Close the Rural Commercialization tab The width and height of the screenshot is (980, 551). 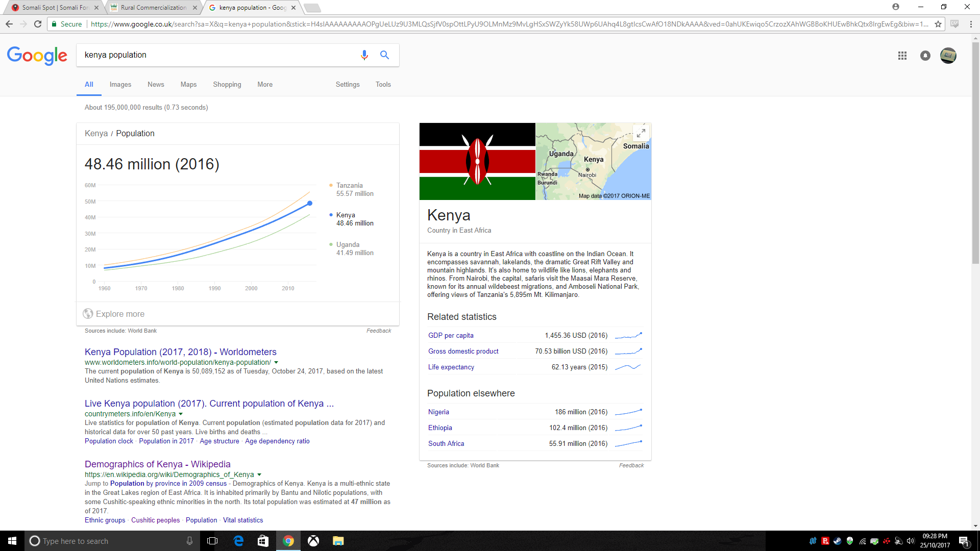pos(195,8)
